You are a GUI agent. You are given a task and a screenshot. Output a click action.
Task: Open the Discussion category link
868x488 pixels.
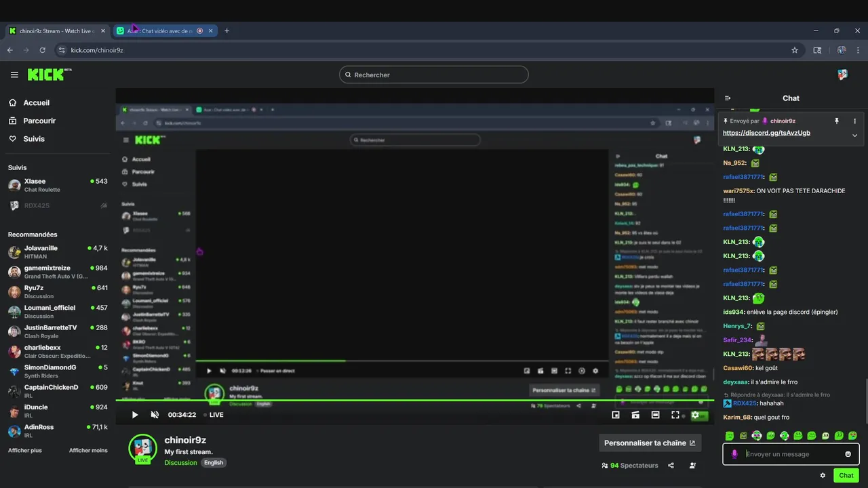180,463
